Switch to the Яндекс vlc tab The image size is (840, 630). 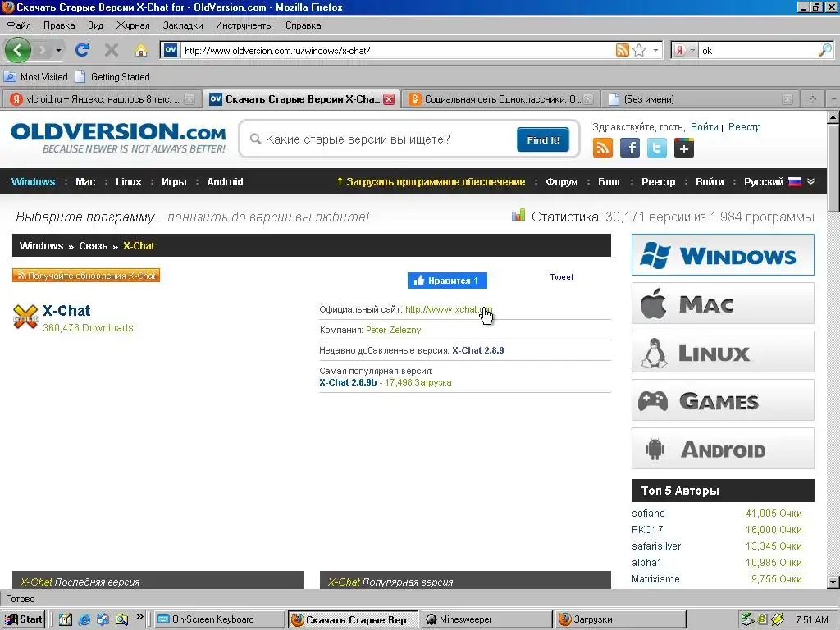coord(102,99)
